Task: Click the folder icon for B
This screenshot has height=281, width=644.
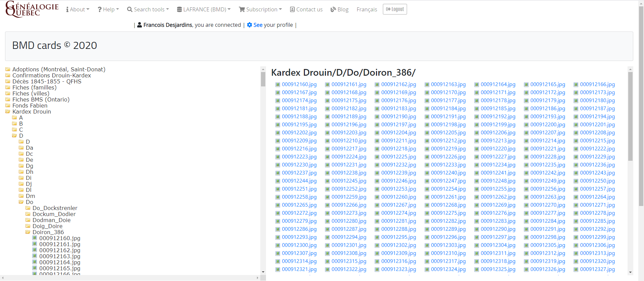Action: point(14,124)
